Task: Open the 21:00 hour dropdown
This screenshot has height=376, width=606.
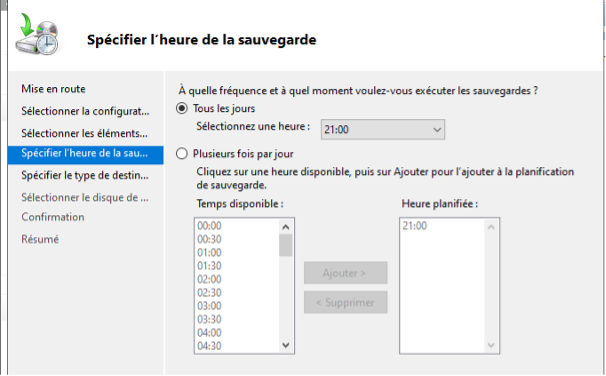Action: (383, 129)
